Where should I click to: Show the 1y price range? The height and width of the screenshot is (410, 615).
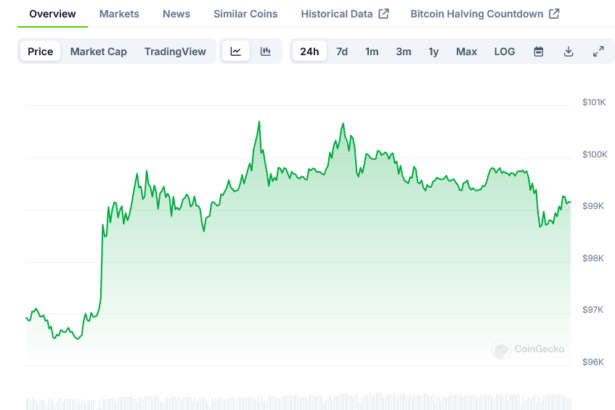(x=433, y=52)
